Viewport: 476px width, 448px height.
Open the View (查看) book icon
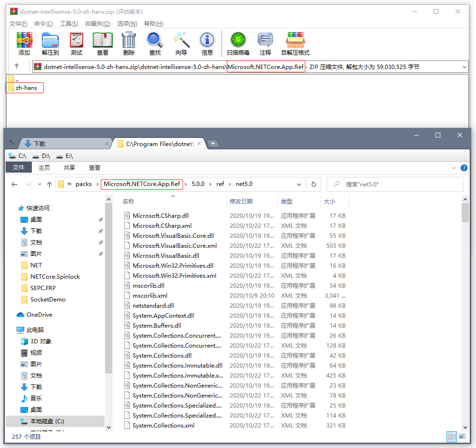[x=103, y=43]
